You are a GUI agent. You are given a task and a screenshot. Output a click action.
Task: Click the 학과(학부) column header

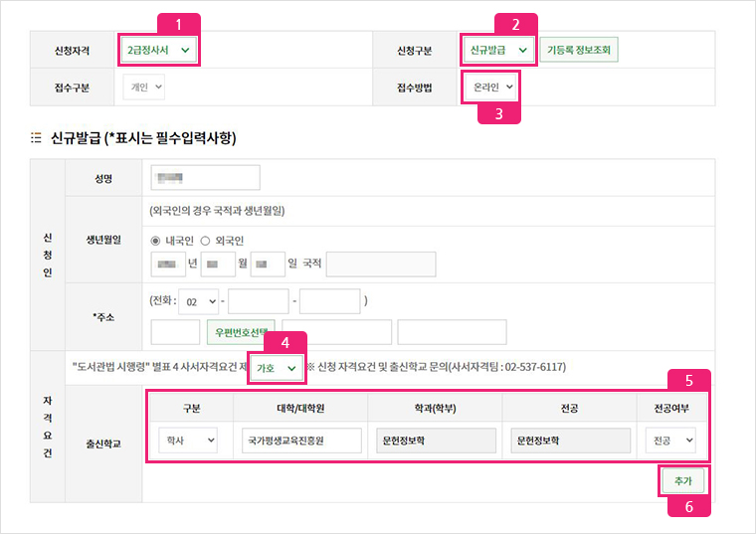[436, 409]
